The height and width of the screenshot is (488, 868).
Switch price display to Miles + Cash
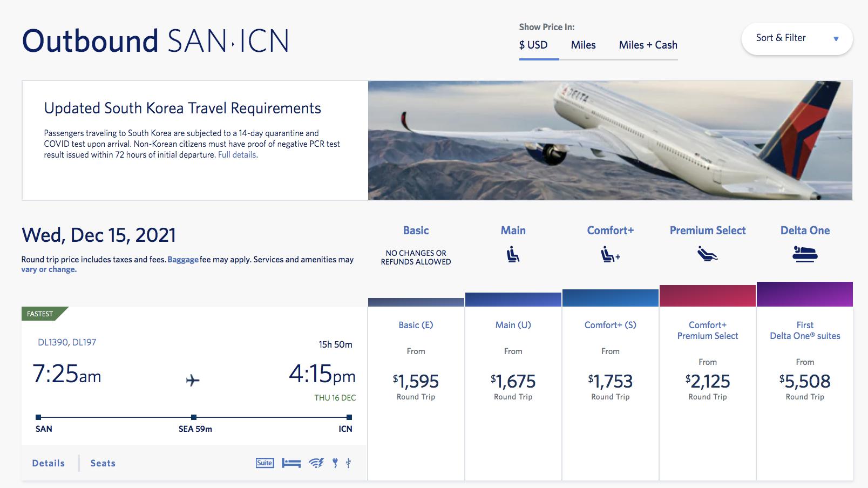(648, 45)
